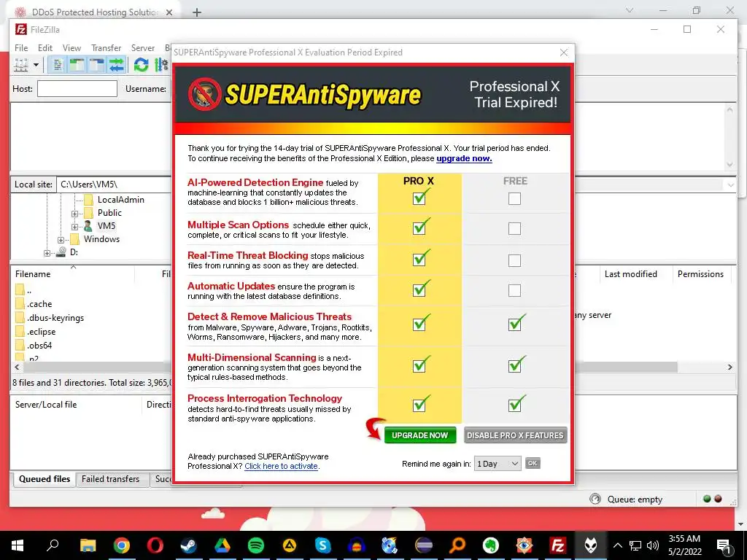
Task: Click DISABLE PRO X FEATURES button
Action: click(516, 435)
